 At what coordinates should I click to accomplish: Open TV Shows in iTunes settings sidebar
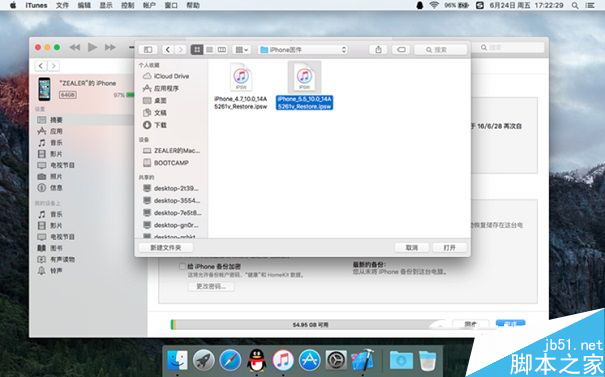coord(56,165)
